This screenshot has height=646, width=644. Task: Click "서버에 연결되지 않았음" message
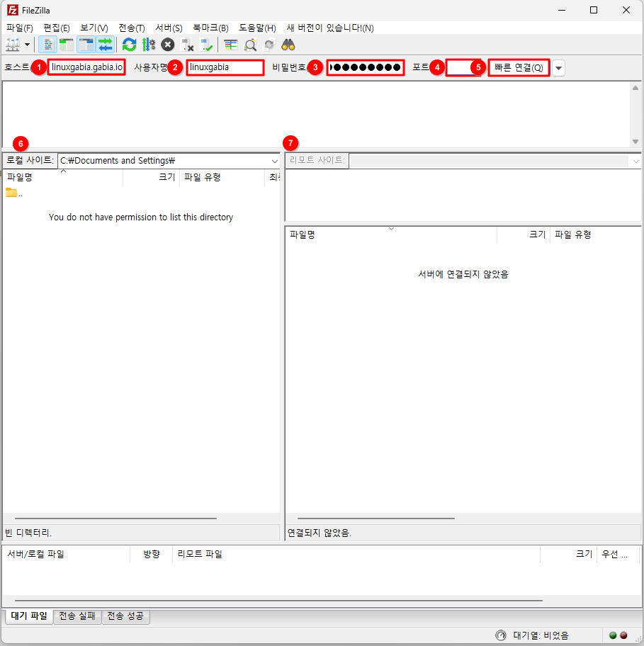point(463,274)
